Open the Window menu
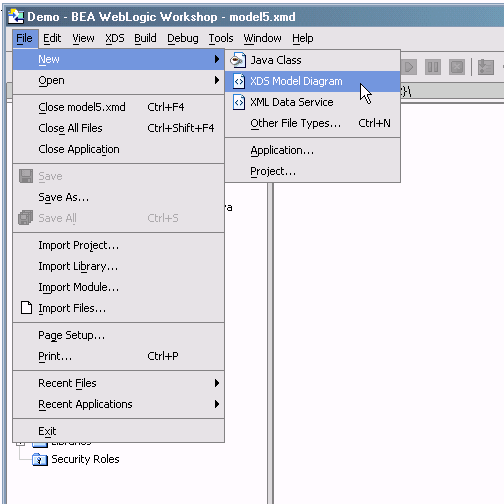 (262, 38)
